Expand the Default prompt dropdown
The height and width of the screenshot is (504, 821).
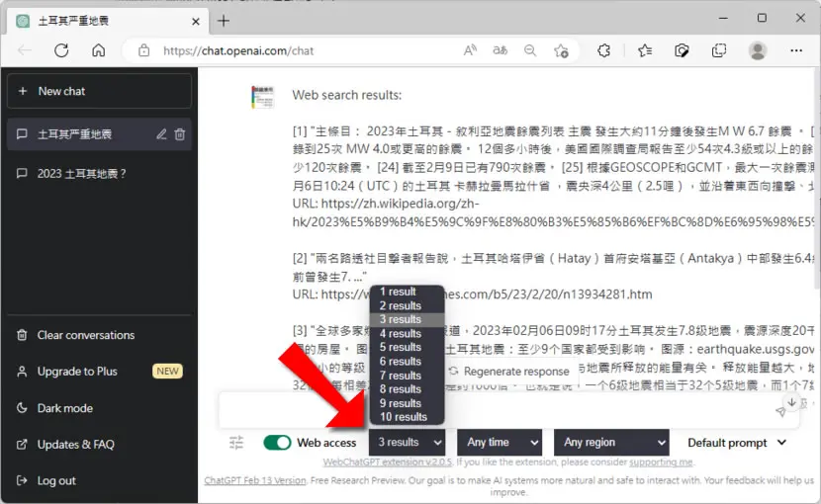coord(737,443)
